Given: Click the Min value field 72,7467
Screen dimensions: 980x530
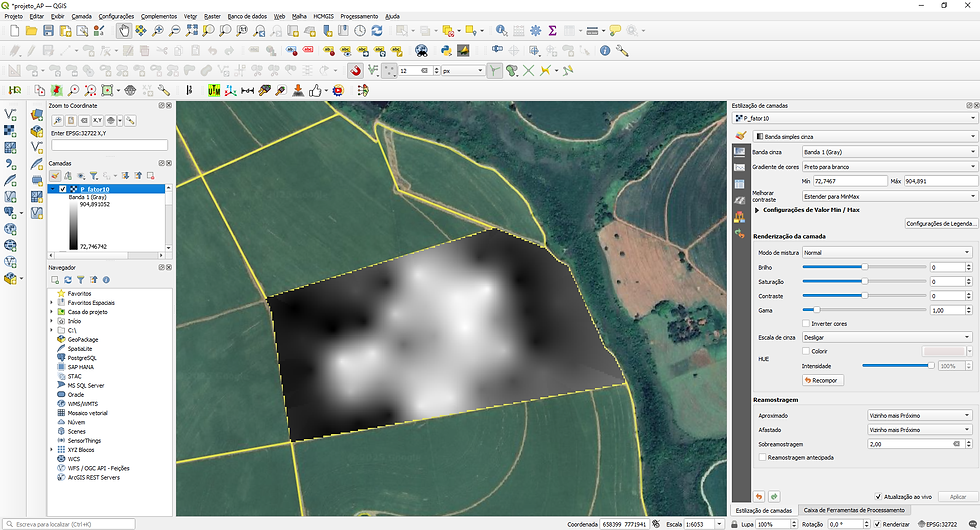Looking at the screenshot, I should (850, 181).
